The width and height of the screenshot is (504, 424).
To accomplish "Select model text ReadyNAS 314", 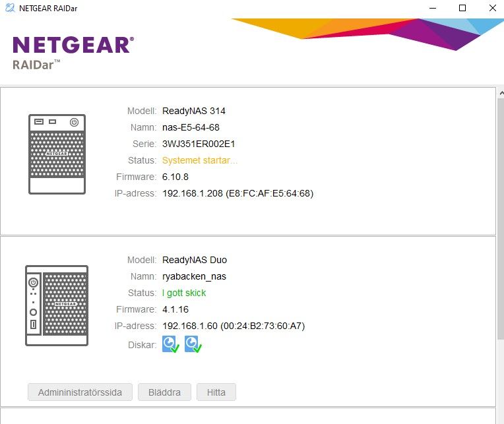I will click(194, 111).
